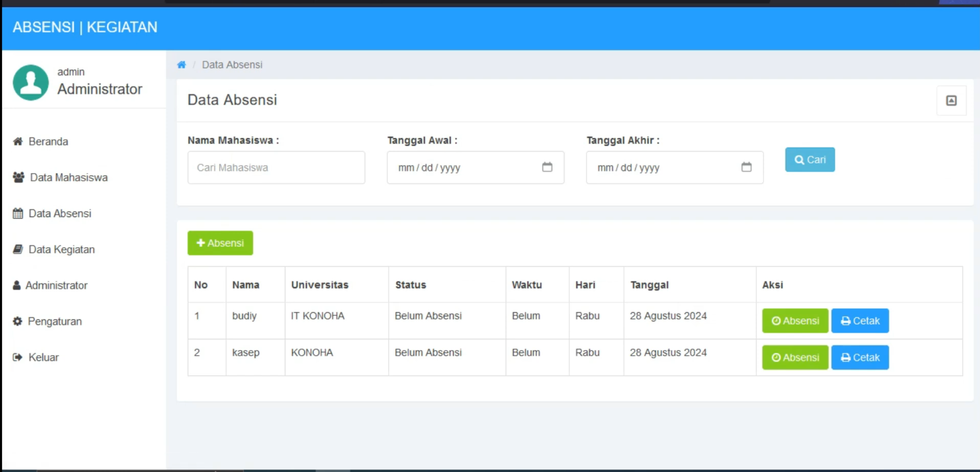The image size is (980, 472).
Task: Focus the Cari Mahasiswa input field
Action: click(x=276, y=168)
